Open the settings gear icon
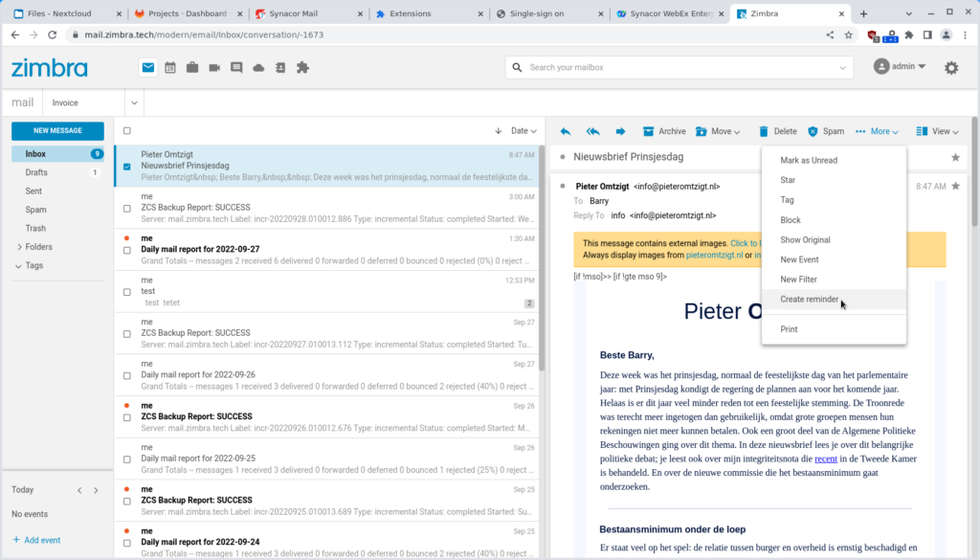This screenshot has width=980, height=560. coord(951,68)
